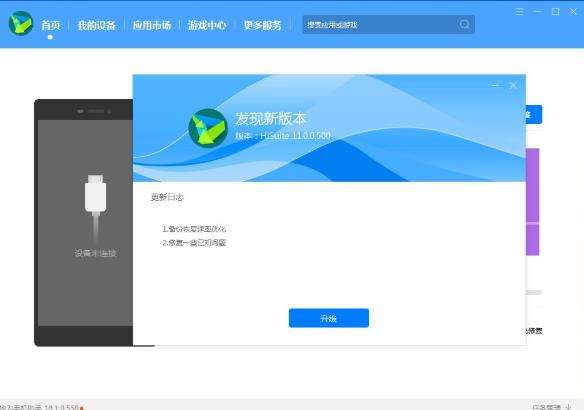The height and width of the screenshot is (410, 584).
Task: Select version text HiSuite 11.0.0.500
Action: (295, 136)
